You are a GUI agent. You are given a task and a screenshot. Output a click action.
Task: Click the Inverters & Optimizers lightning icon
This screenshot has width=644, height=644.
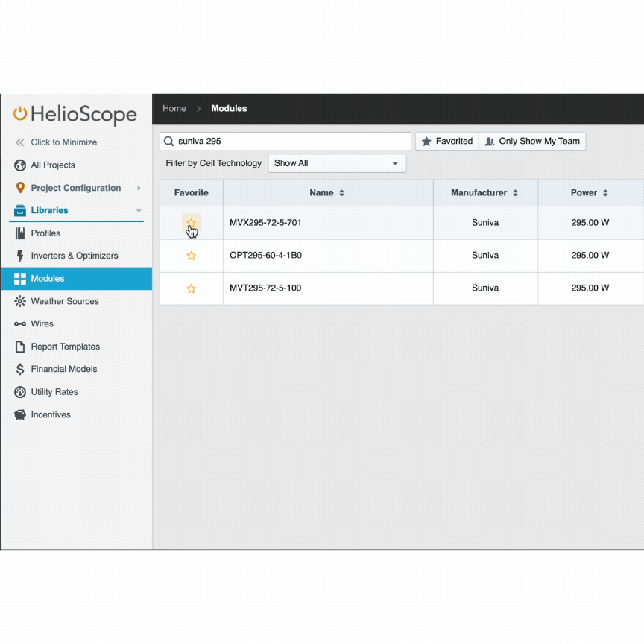[x=19, y=256]
